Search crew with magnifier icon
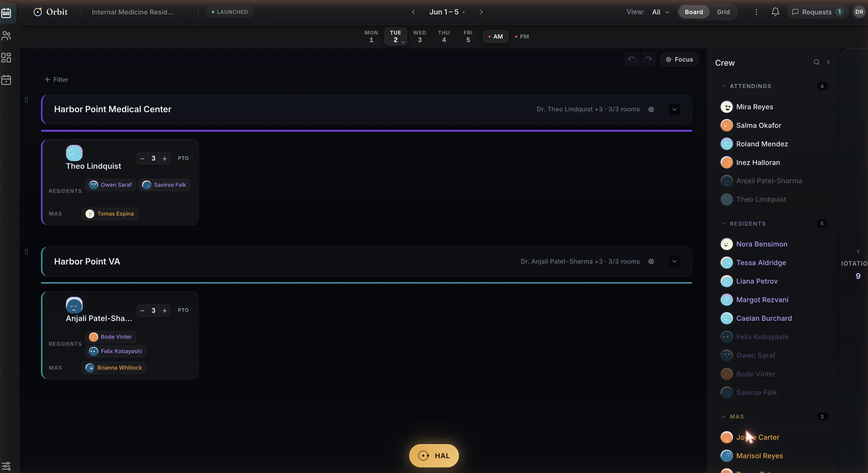Screen dimensions: 868x473 click(x=816, y=62)
